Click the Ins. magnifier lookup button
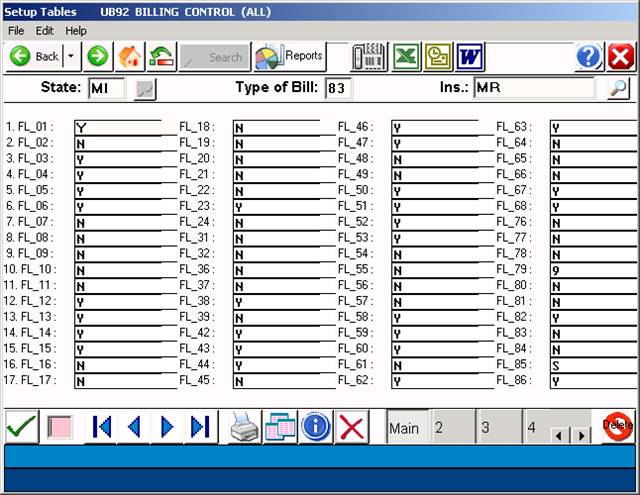Screen dimensions: 640x495 [x=619, y=89]
